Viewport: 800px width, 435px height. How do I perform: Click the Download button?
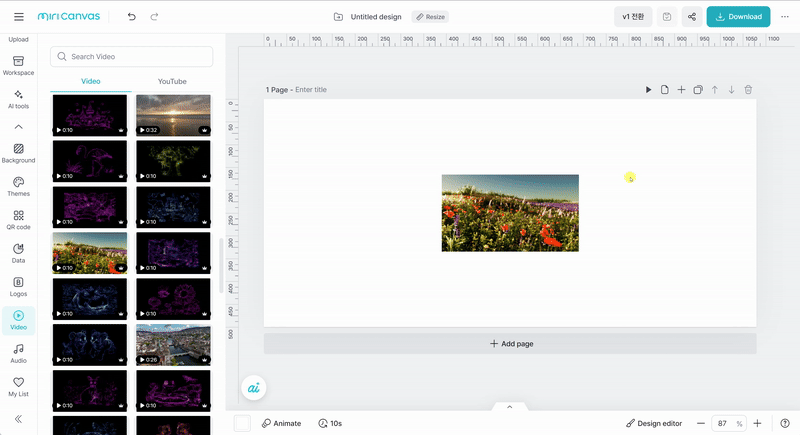tap(738, 17)
